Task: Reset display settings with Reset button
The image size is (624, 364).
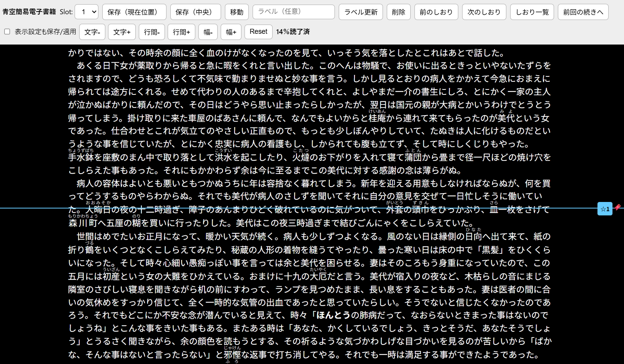Action: click(x=258, y=32)
